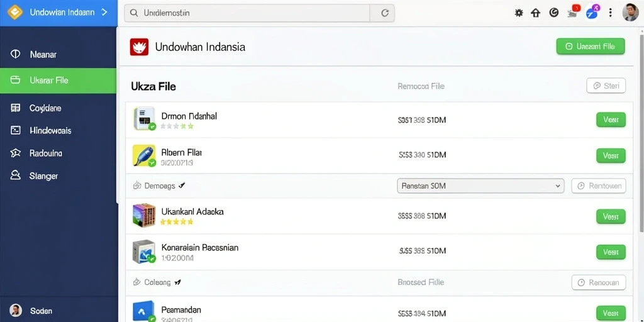This screenshot has height=322, width=644.
Task: Click the Konaralain Bacasnian file icon
Action: coord(144,252)
